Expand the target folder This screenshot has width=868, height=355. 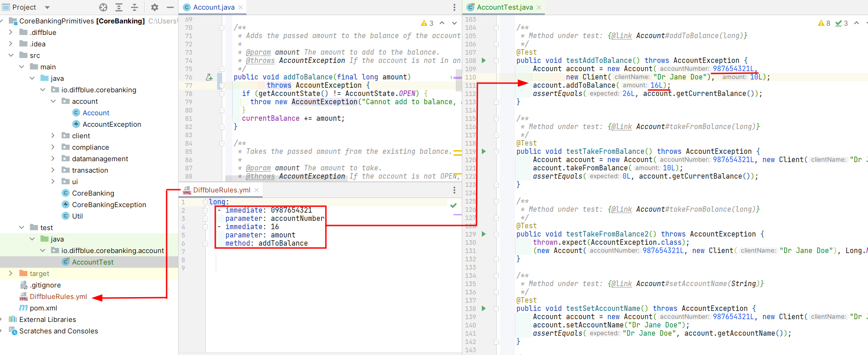tap(11, 274)
